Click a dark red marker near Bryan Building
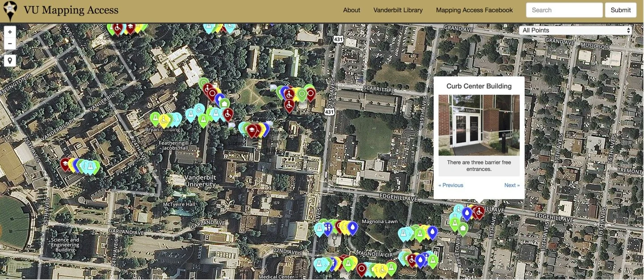 pyautogui.click(x=228, y=115)
